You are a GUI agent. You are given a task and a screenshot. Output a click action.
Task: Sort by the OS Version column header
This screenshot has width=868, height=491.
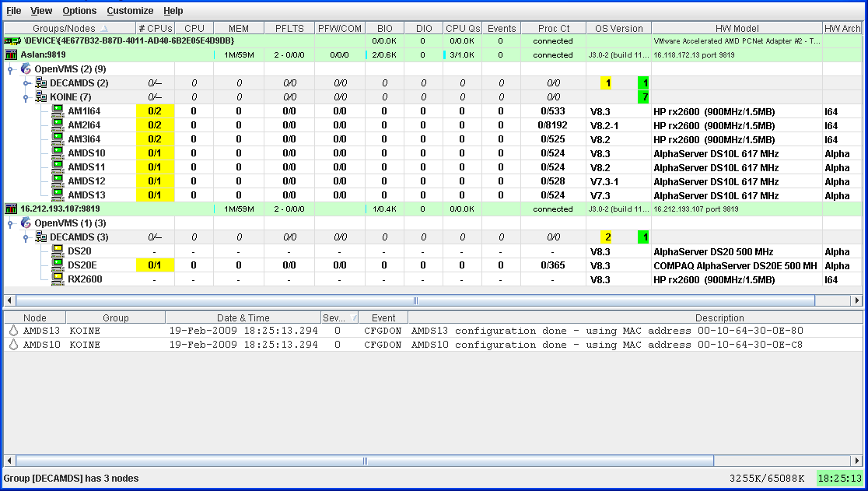619,28
